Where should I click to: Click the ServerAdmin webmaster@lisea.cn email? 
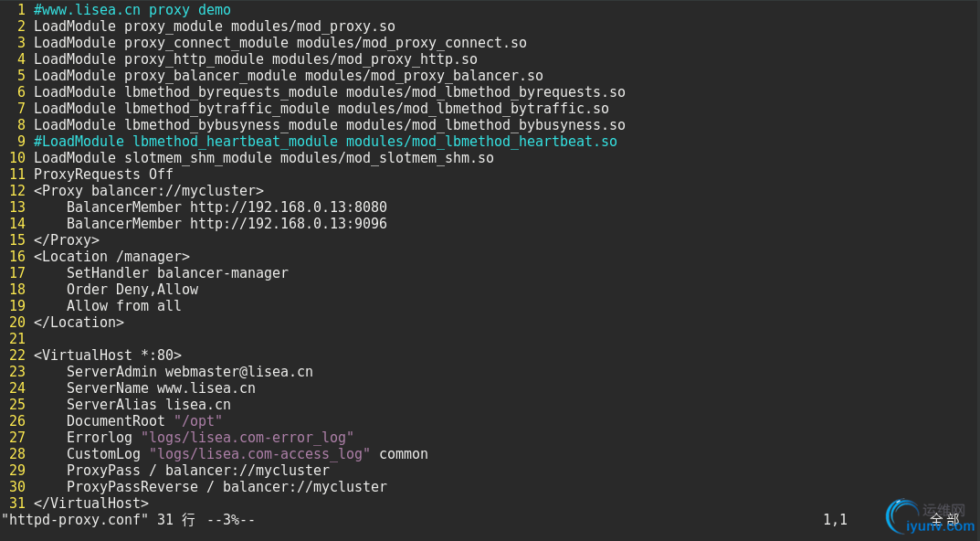tap(238, 372)
